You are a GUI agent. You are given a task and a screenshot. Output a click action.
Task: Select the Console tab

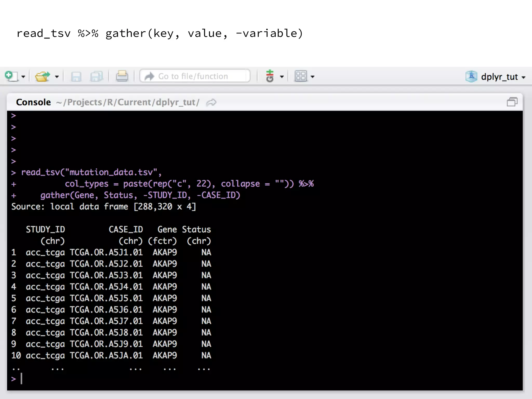33,102
